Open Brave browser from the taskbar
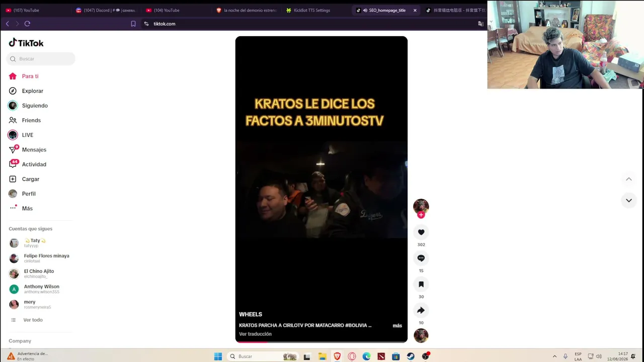The width and height of the screenshot is (644, 362). click(x=337, y=356)
